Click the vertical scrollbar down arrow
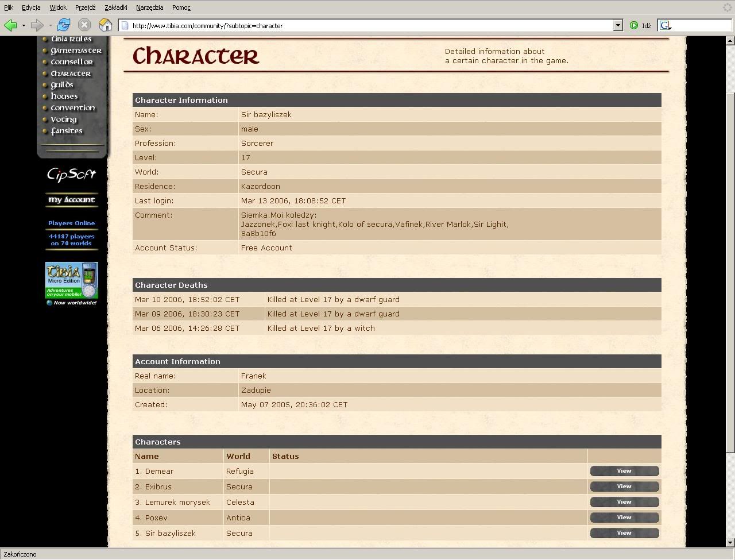735x560 pixels. click(x=730, y=542)
